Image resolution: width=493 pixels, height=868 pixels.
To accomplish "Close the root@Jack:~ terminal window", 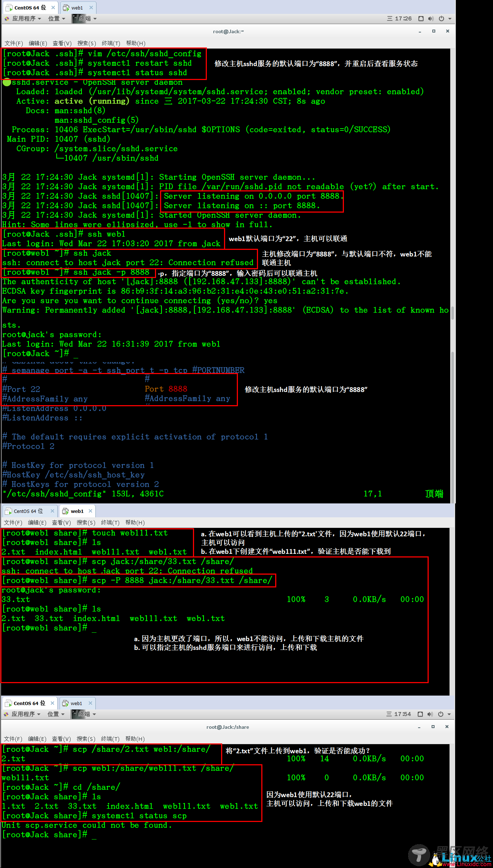I will 448,31.
